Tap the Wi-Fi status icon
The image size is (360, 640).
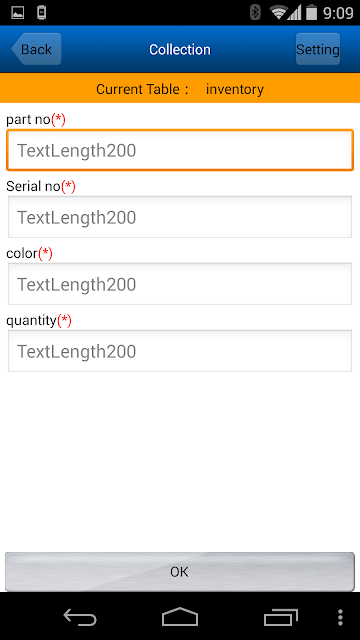pyautogui.click(x=278, y=13)
